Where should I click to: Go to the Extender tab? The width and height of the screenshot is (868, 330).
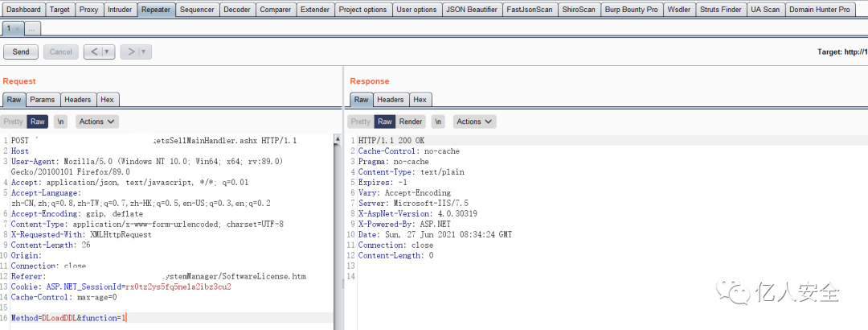coord(315,10)
